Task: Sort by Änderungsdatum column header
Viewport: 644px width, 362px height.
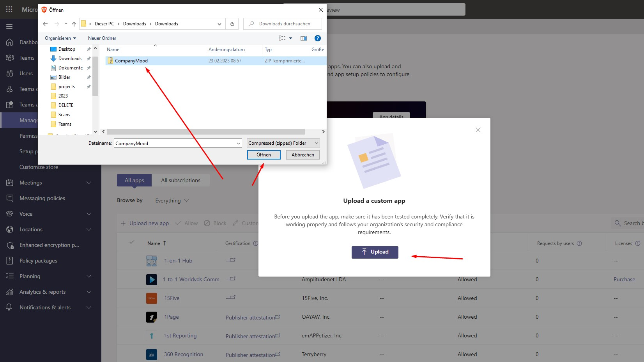Action: (226, 50)
